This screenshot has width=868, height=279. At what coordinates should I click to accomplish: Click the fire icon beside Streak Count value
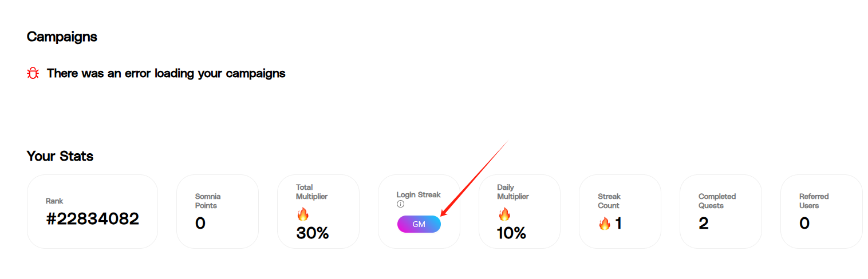pos(605,224)
